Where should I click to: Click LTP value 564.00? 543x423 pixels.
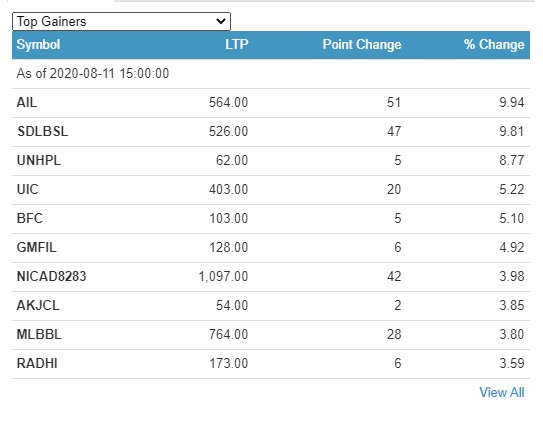[229, 103]
